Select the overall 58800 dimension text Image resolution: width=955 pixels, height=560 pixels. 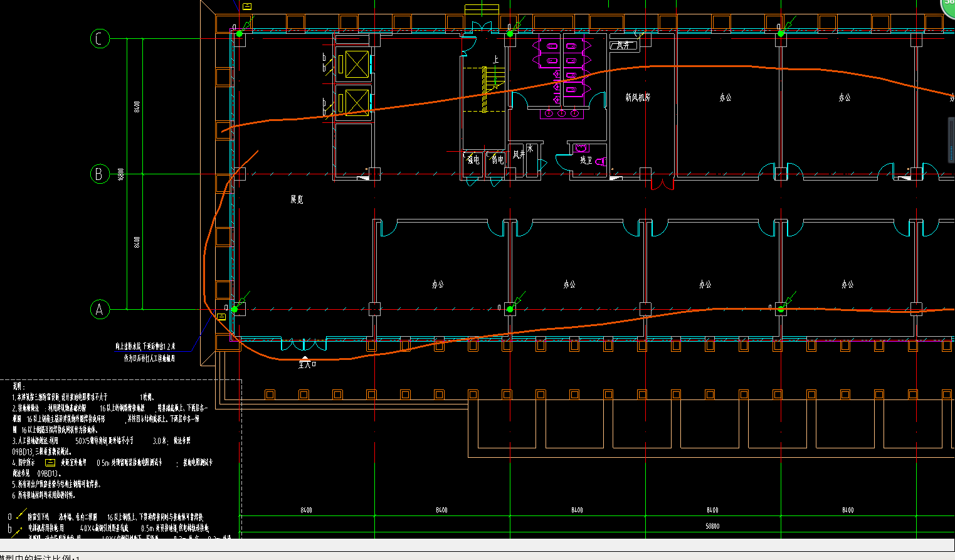(x=712, y=526)
